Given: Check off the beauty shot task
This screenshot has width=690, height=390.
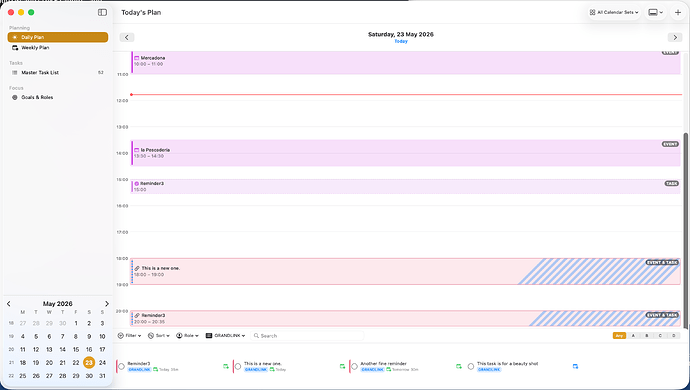Looking at the screenshot, I should pyautogui.click(x=470, y=366).
